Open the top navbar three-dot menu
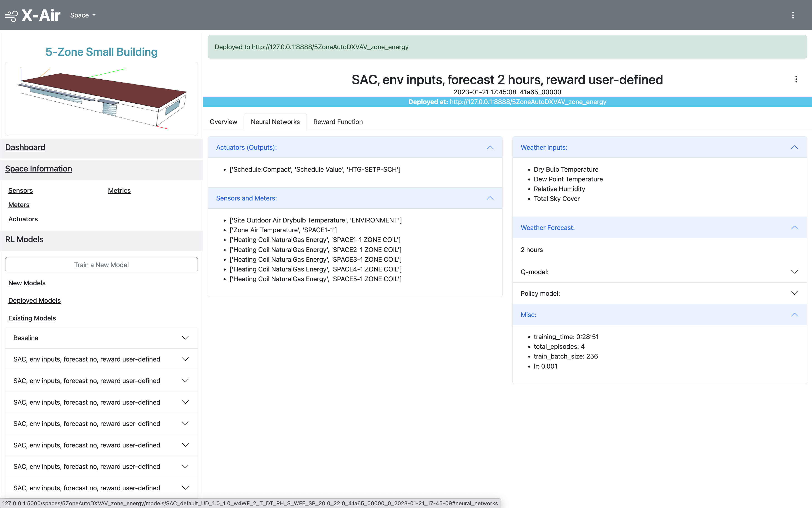Screen dimensions: 812x508 click(x=793, y=15)
